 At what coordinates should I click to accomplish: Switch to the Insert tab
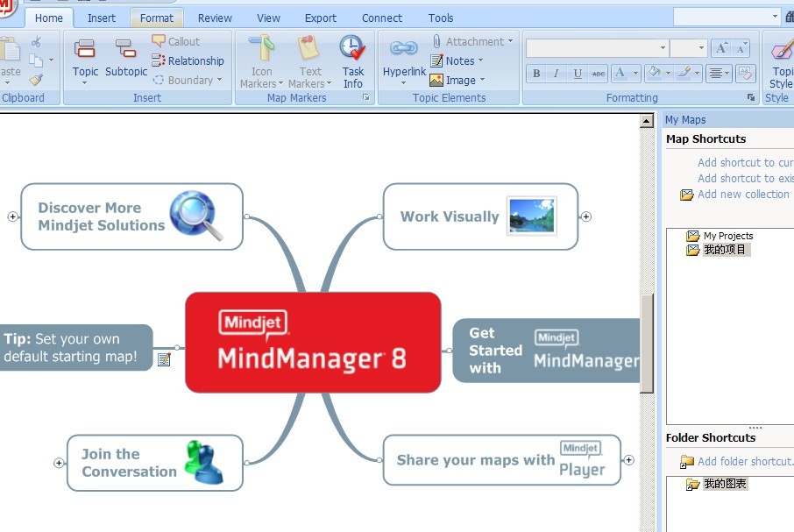pos(102,18)
